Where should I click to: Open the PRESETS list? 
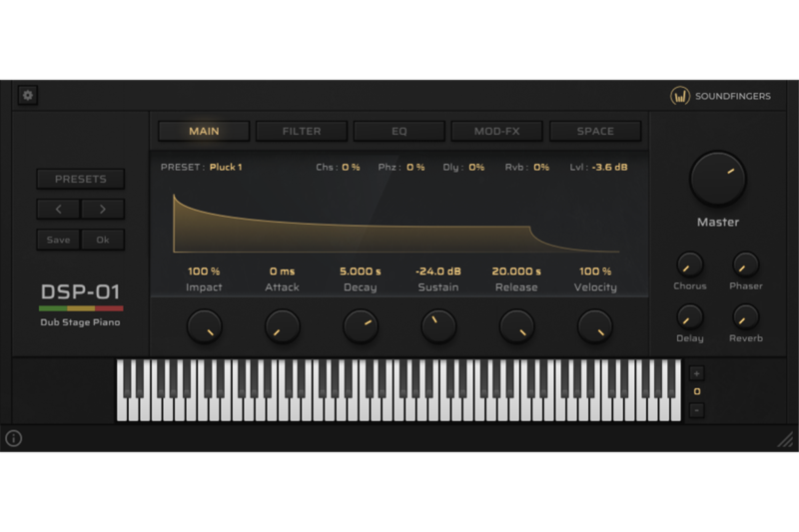pyautogui.click(x=81, y=180)
